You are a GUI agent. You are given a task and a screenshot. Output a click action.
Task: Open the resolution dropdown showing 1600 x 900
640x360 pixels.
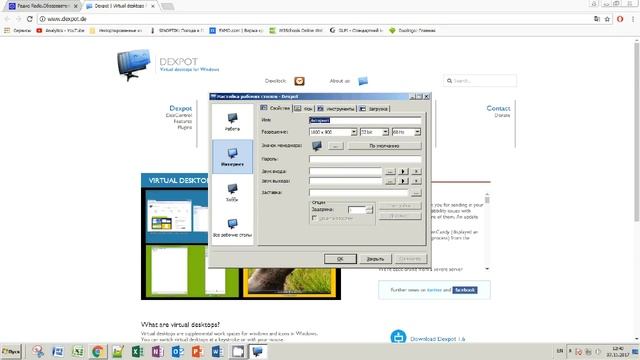(x=354, y=132)
